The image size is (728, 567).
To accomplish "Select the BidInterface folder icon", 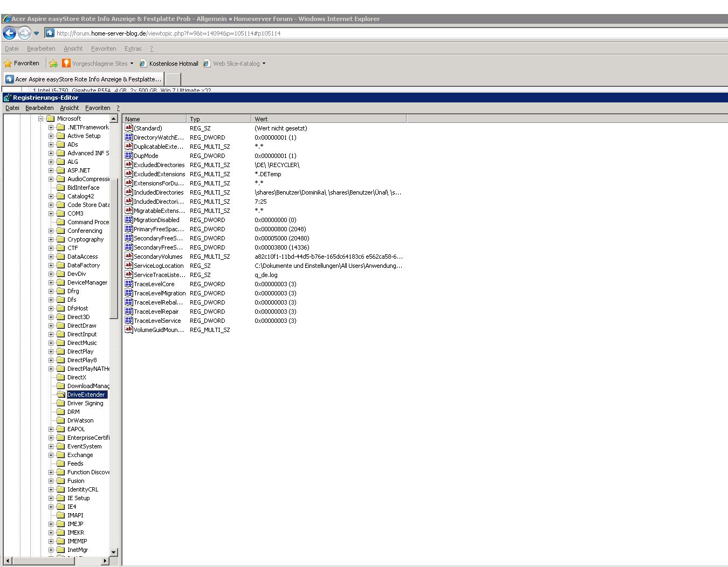I will pos(60,188).
